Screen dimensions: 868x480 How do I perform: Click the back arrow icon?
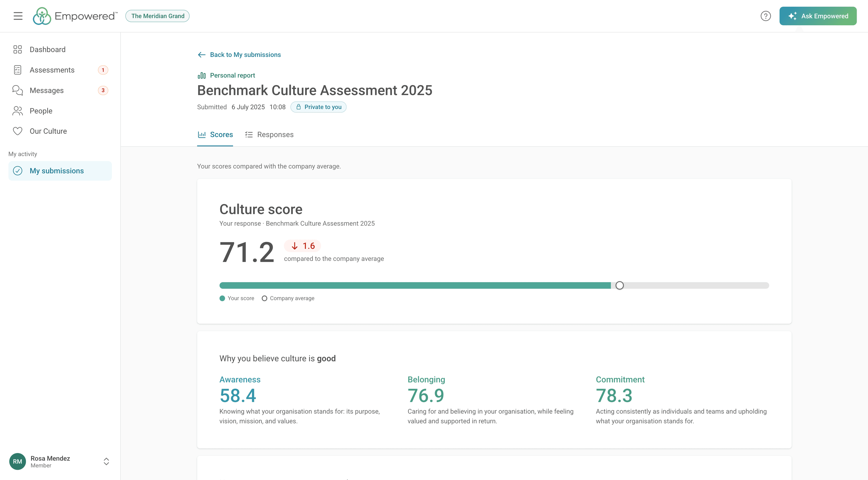(201, 54)
